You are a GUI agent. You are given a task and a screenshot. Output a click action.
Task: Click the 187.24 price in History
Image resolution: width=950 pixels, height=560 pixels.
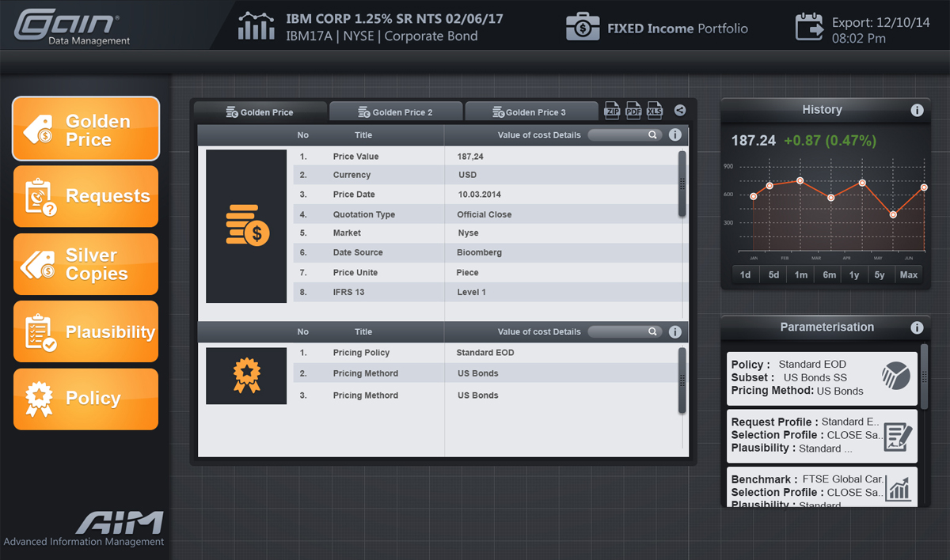tap(754, 141)
